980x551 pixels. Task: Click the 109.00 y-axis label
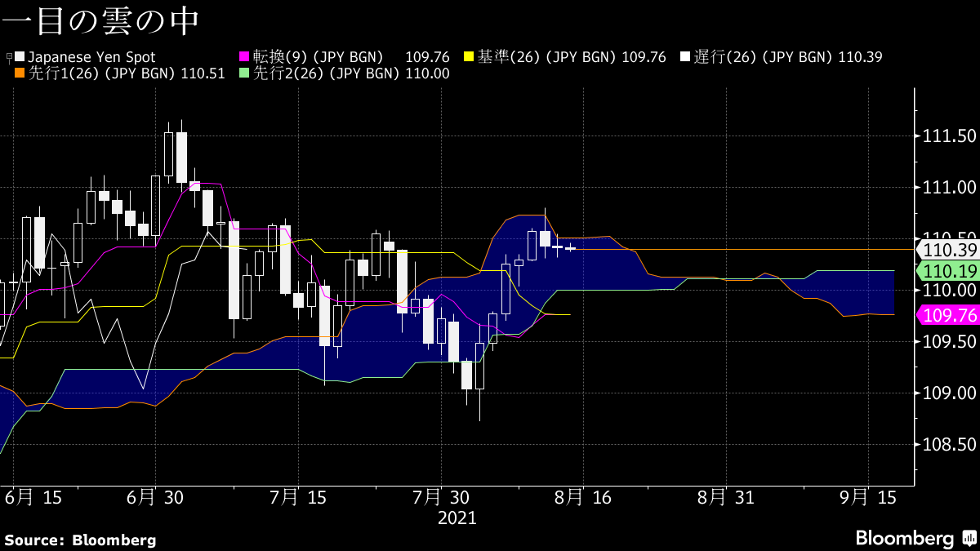(950, 393)
